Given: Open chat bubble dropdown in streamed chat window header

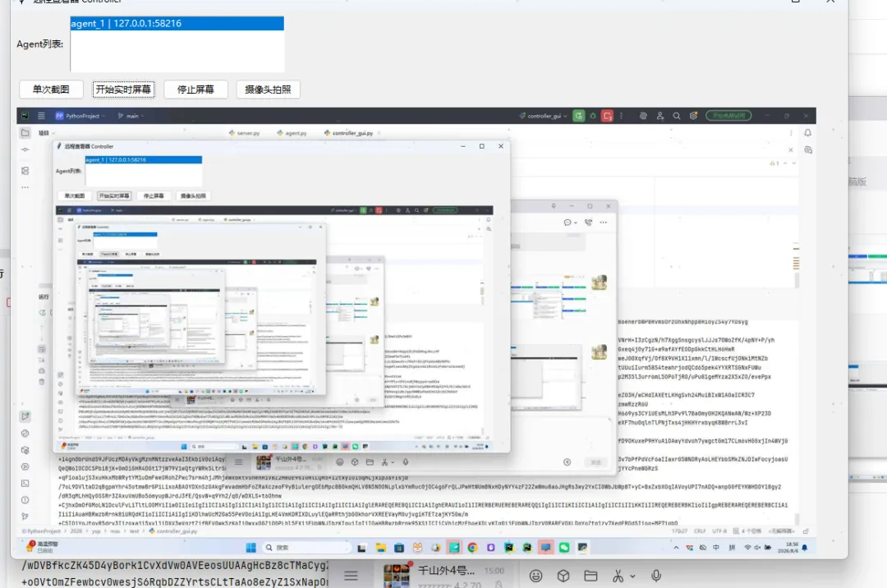Looking at the screenshot, I should (x=570, y=223).
